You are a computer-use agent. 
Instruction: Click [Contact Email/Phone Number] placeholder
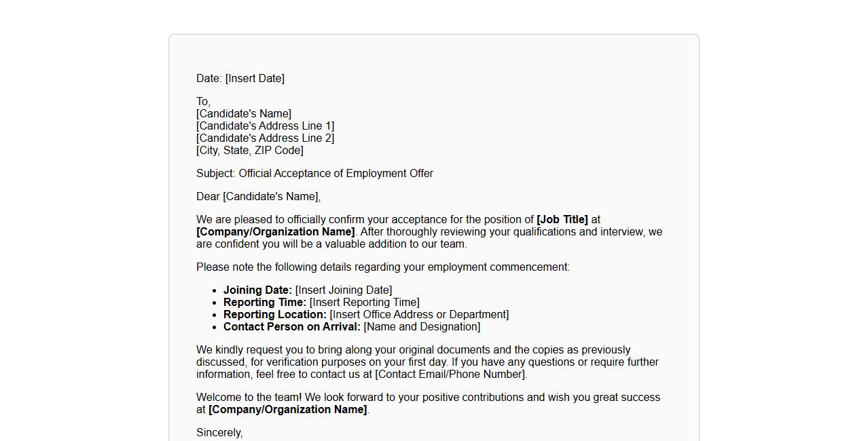point(450,375)
